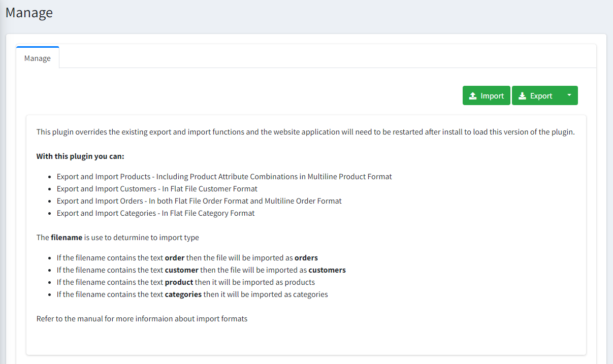Click the 'Export and Import Customers' line

coord(157,189)
